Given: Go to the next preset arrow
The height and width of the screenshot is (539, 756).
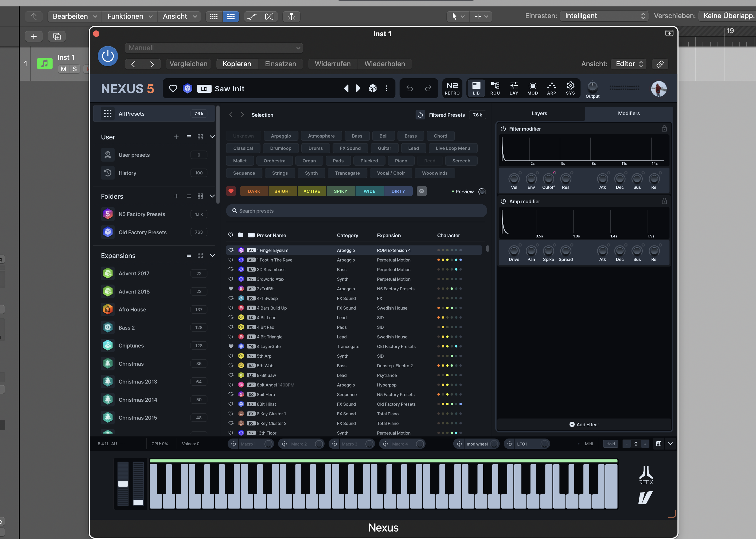Looking at the screenshot, I should [x=358, y=88].
